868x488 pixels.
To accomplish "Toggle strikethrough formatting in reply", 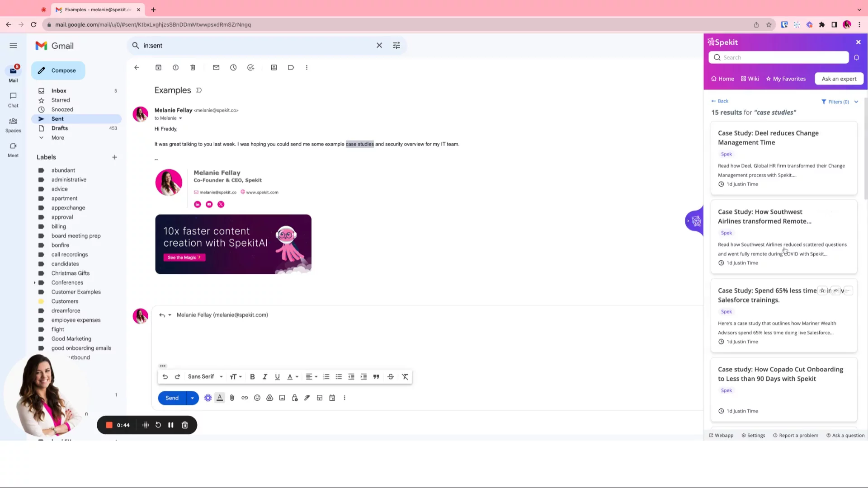I will tap(391, 377).
